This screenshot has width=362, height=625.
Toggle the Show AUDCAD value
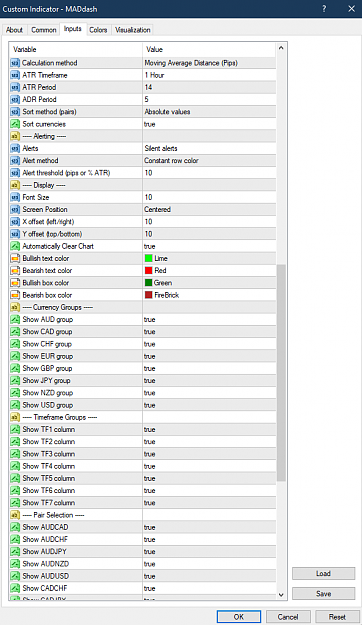209,527
